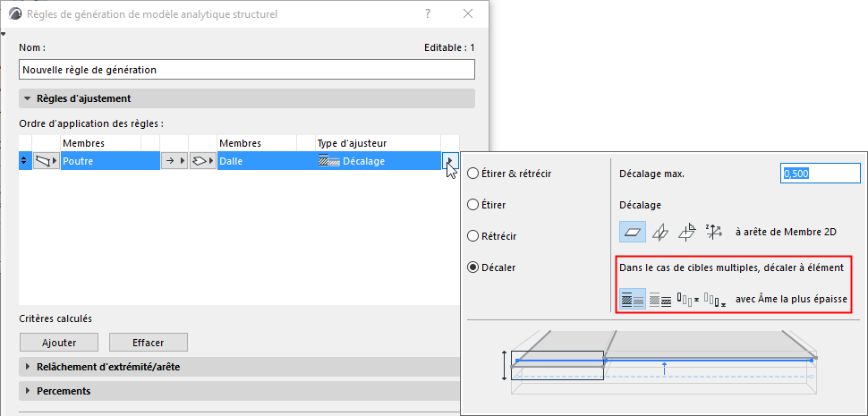Click the Ajouter button

59,343
